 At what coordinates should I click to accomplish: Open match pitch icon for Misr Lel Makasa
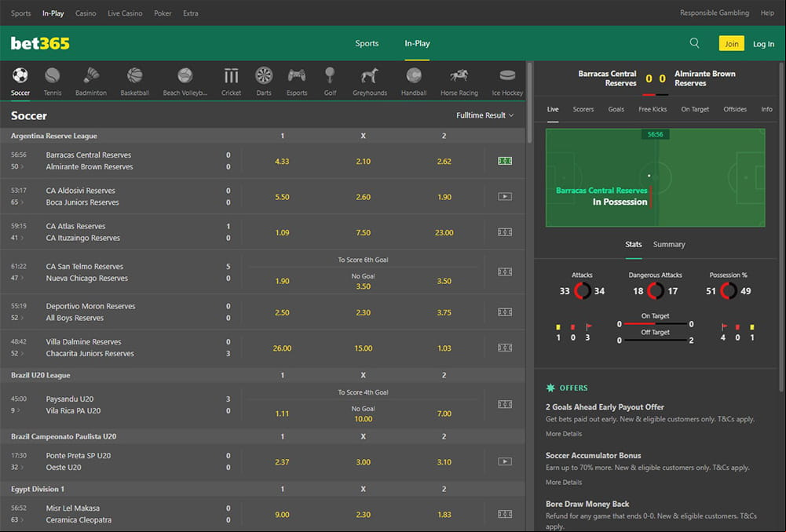point(505,514)
